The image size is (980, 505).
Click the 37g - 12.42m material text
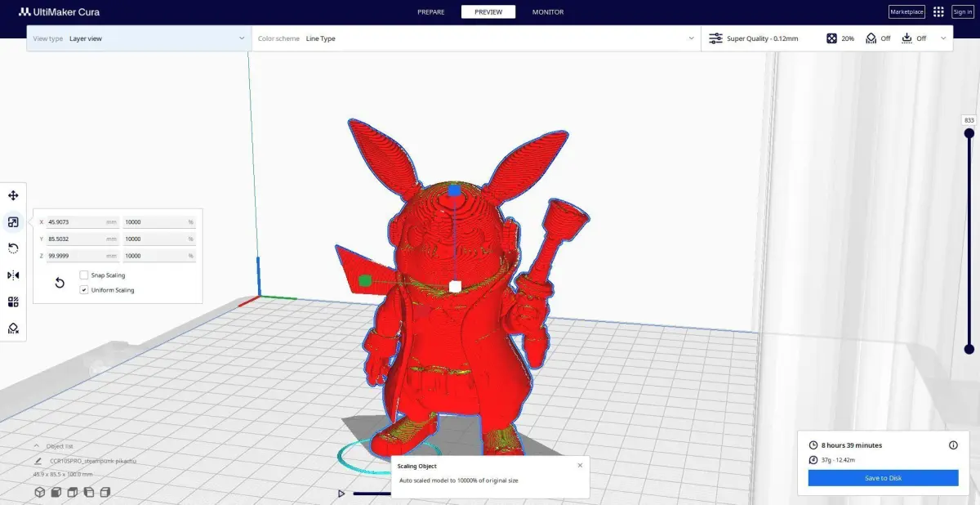[839, 460]
